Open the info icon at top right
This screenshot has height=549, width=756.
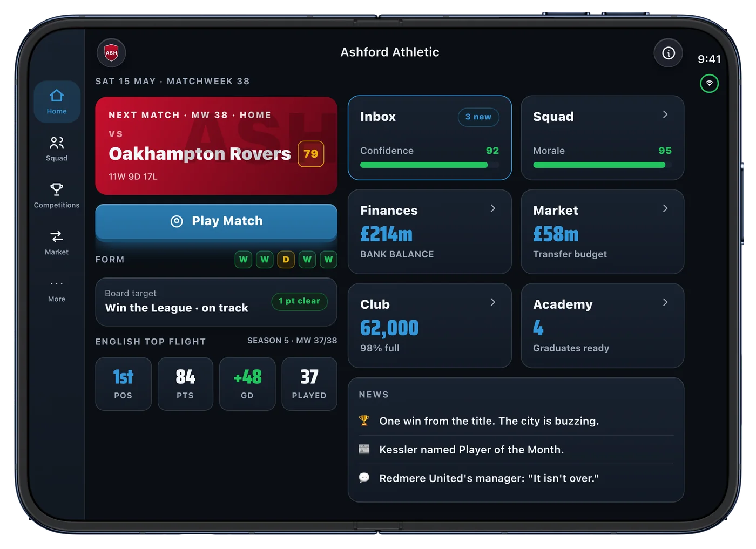click(669, 53)
